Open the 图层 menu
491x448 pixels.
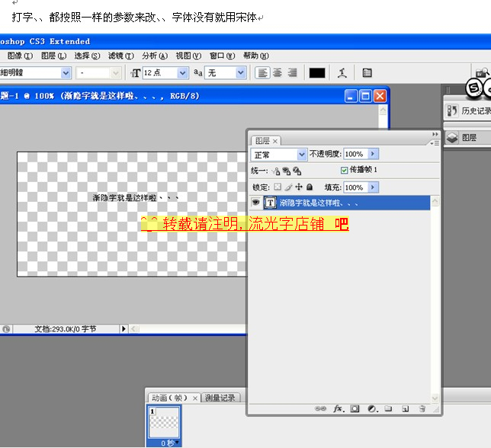[53, 56]
